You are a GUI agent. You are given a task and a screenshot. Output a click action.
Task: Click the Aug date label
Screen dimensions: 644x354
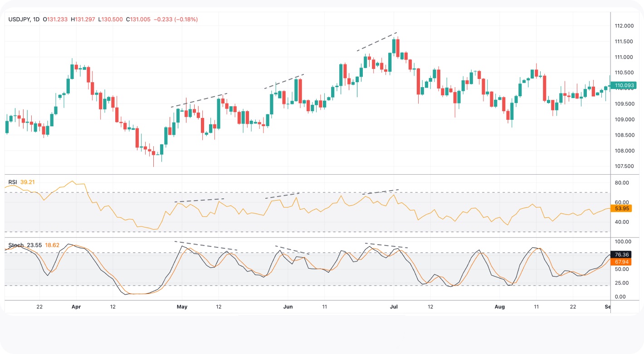[x=499, y=307]
